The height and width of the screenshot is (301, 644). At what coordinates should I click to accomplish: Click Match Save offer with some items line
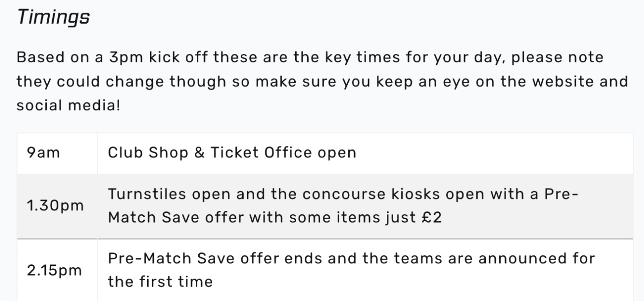(259, 217)
